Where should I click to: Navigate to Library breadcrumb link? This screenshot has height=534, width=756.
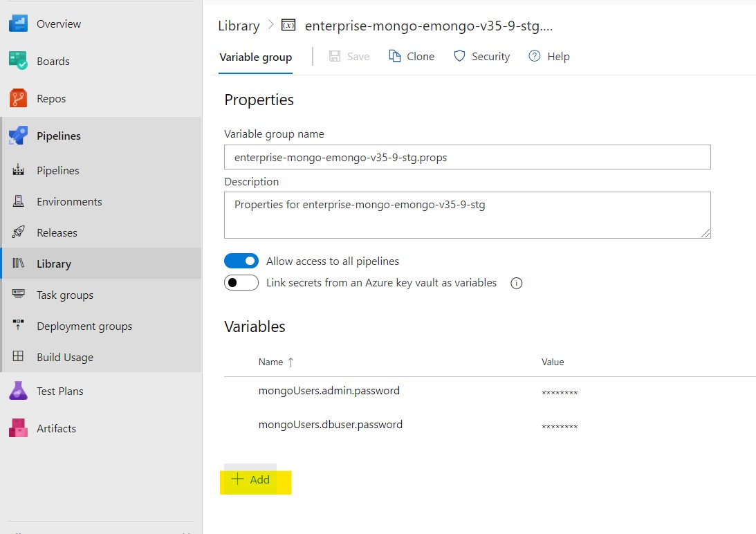pyautogui.click(x=239, y=26)
